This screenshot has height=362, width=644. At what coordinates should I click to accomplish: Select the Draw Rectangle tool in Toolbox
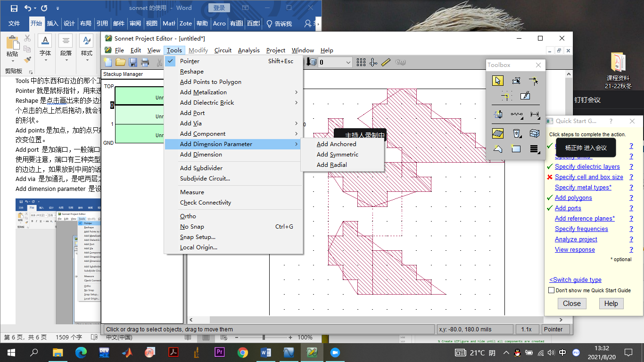coord(516,149)
